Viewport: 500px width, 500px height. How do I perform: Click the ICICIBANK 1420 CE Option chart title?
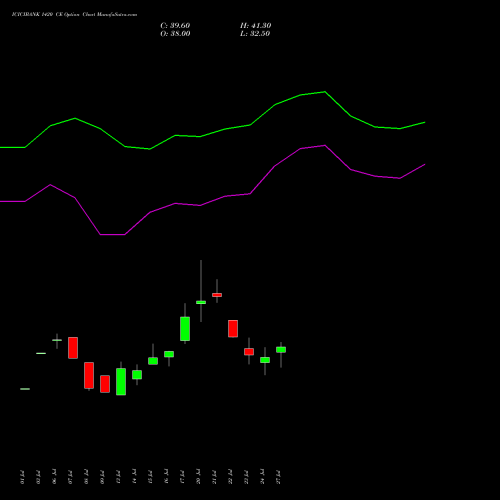74,15
